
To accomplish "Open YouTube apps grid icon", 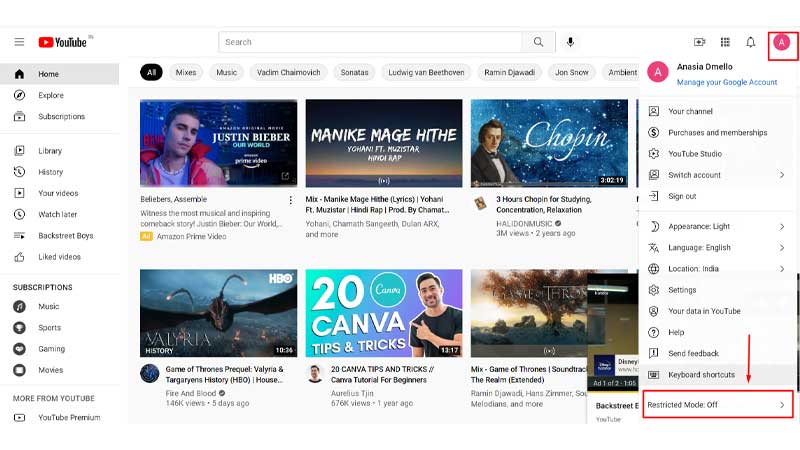I will pos(725,42).
